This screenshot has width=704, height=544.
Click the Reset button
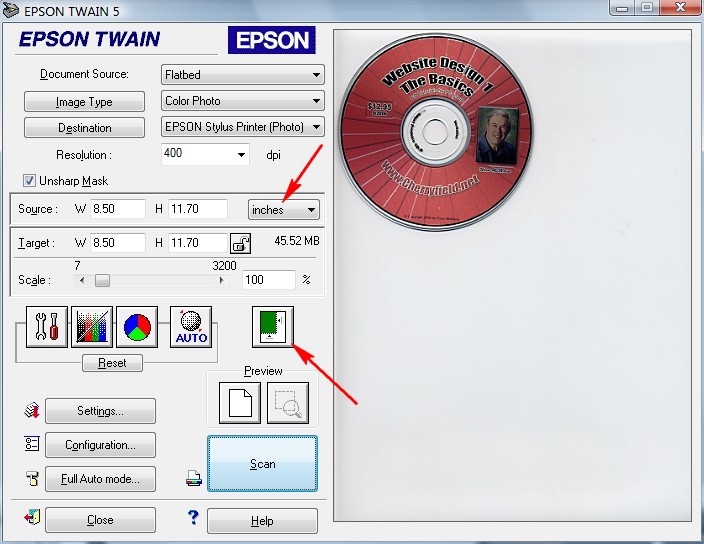(112, 363)
